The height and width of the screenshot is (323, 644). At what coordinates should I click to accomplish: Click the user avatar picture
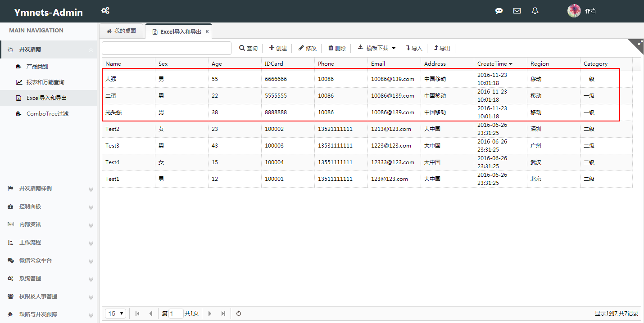click(x=574, y=11)
